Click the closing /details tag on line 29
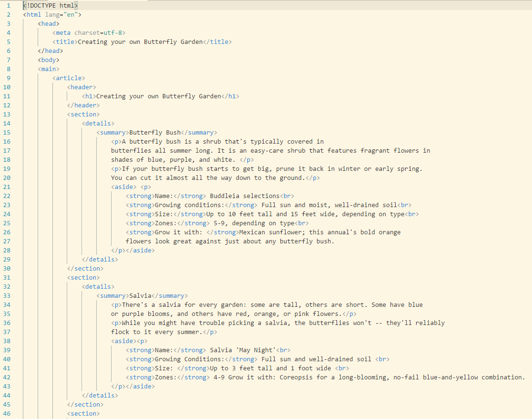532x419 pixels. [x=100, y=260]
